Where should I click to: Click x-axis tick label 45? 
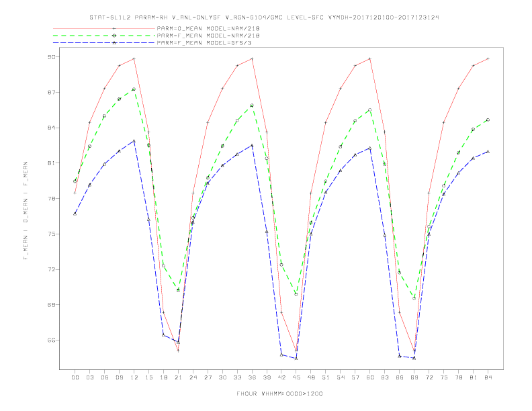coord(296,377)
